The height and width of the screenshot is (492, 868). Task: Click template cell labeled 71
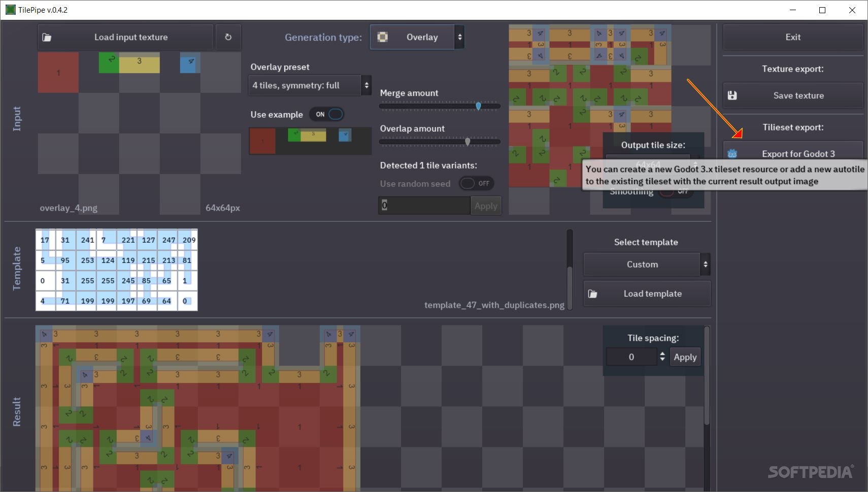coord(65,301)
